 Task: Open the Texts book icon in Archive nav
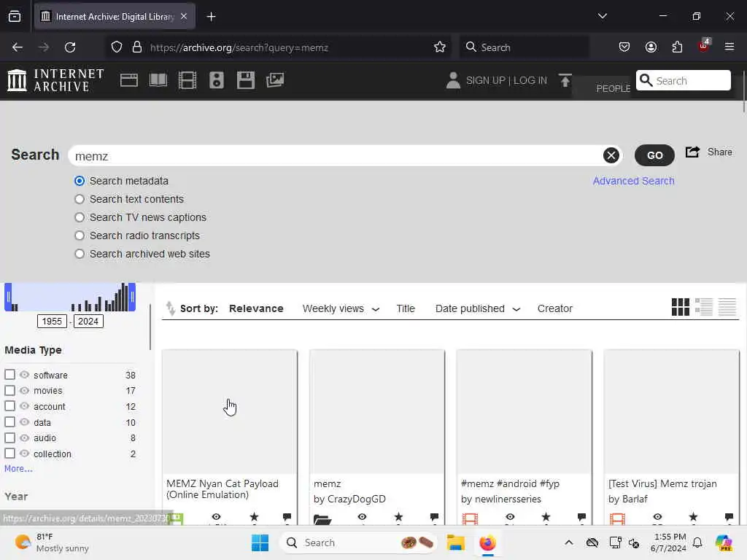tap(158, 80)
